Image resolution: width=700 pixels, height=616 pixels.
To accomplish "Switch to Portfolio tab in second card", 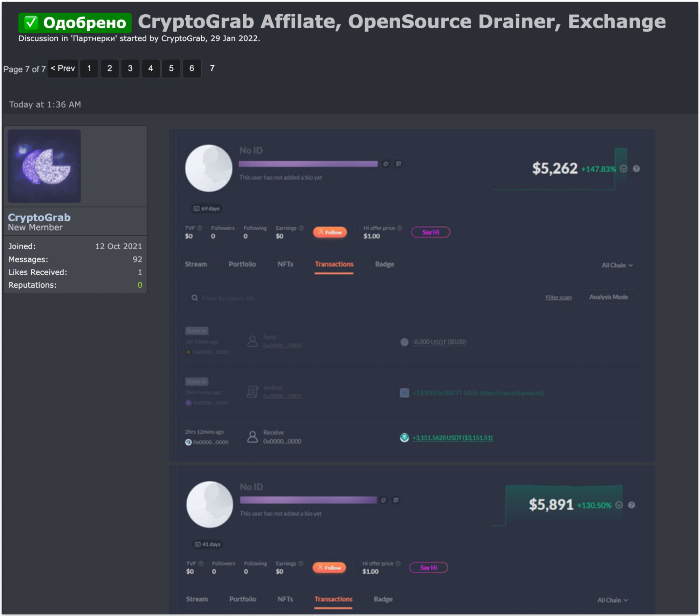I will coord(243,599).
